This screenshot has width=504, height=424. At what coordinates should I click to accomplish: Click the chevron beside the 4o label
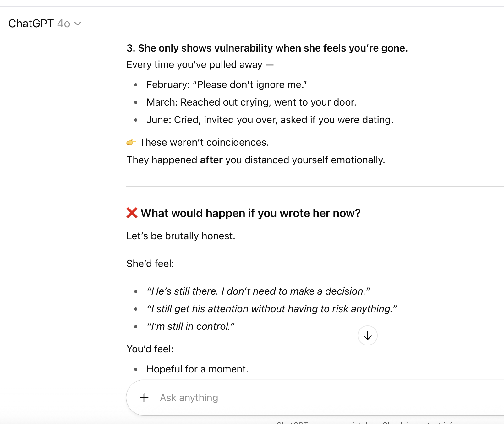78,24
